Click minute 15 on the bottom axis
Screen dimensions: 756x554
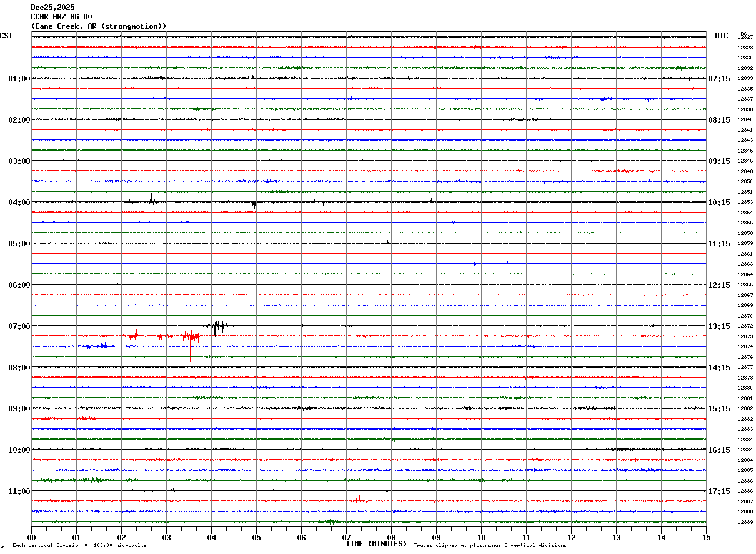point(706,537)
